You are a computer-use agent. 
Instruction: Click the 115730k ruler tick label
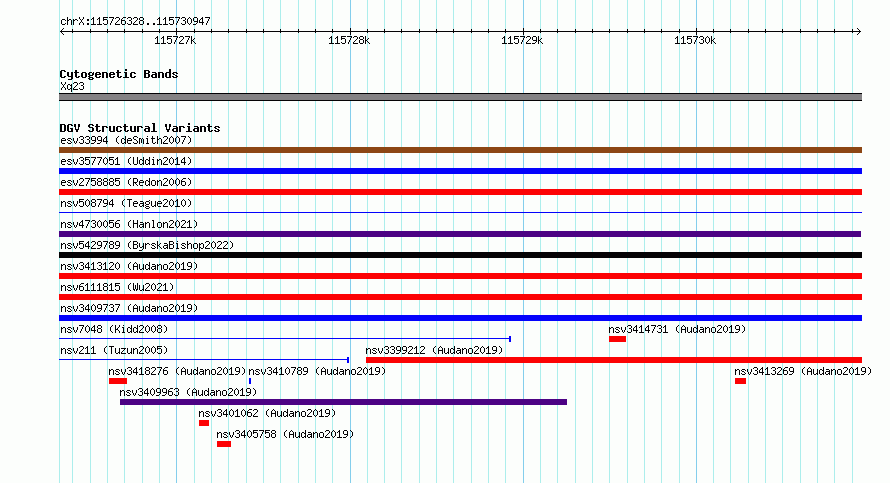pos(695,40)
